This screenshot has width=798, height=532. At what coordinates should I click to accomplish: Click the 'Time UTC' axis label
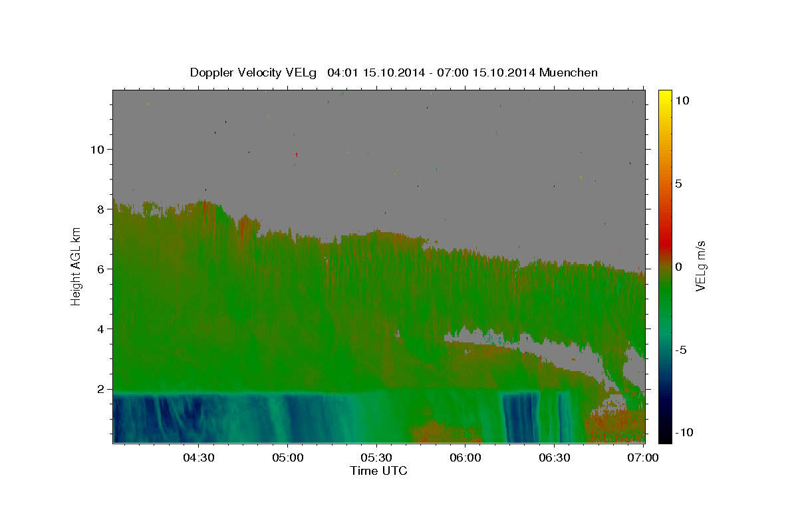pyautogui.click(x=378, y=471)
